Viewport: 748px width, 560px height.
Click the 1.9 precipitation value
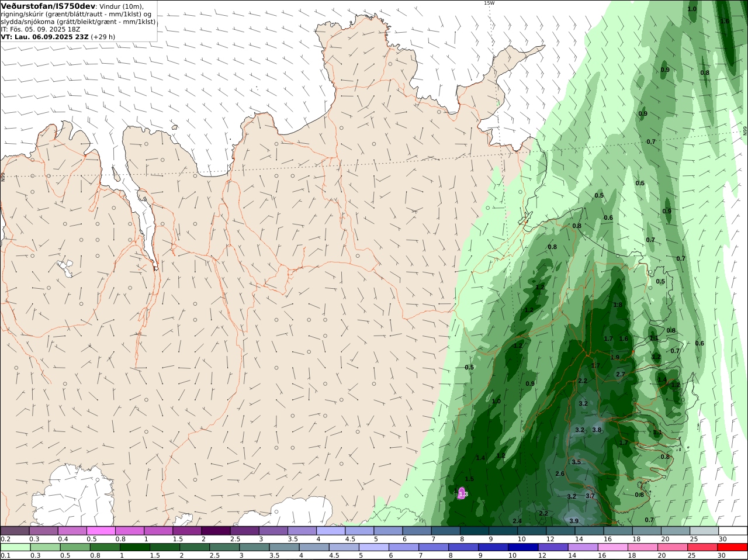click(615, 357)
